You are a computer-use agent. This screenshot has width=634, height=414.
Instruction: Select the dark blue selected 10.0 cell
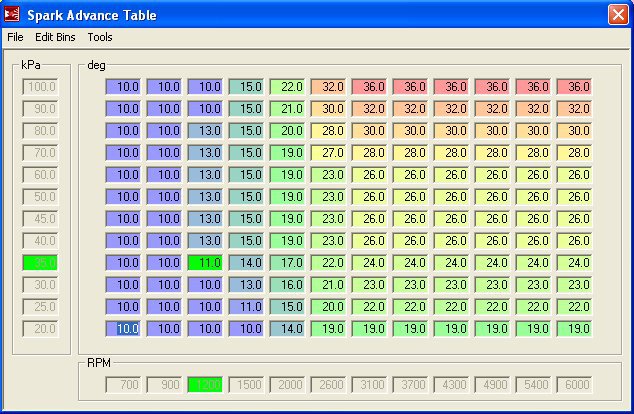click(125, 328)
